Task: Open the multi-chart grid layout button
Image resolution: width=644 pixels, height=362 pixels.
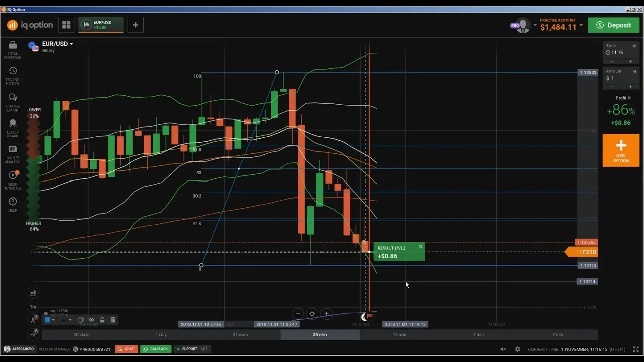Action: [x=66, y=25]
